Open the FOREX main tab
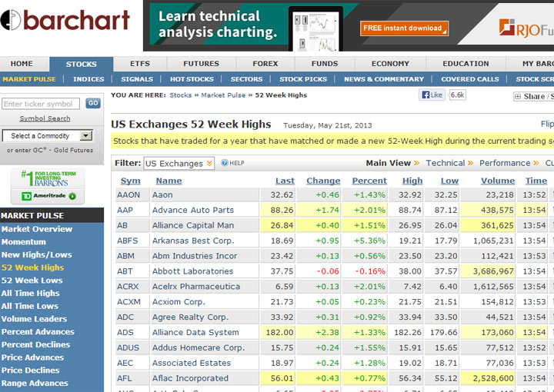 (x=265, y=64)
